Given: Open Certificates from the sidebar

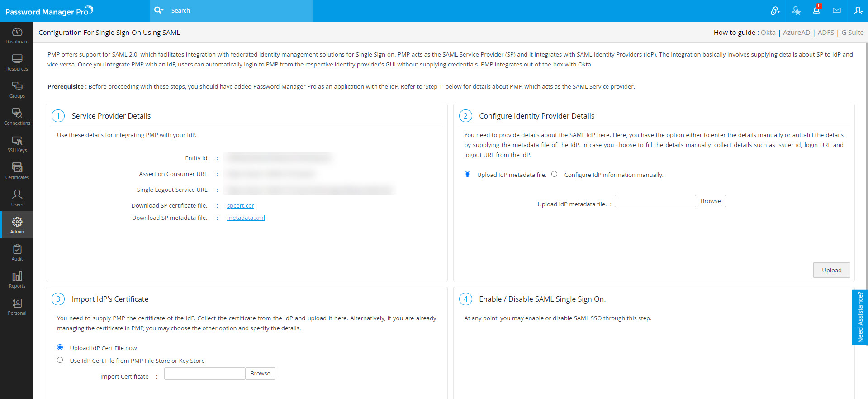Looking at the screenshot, I should click(x=17, y=171).
